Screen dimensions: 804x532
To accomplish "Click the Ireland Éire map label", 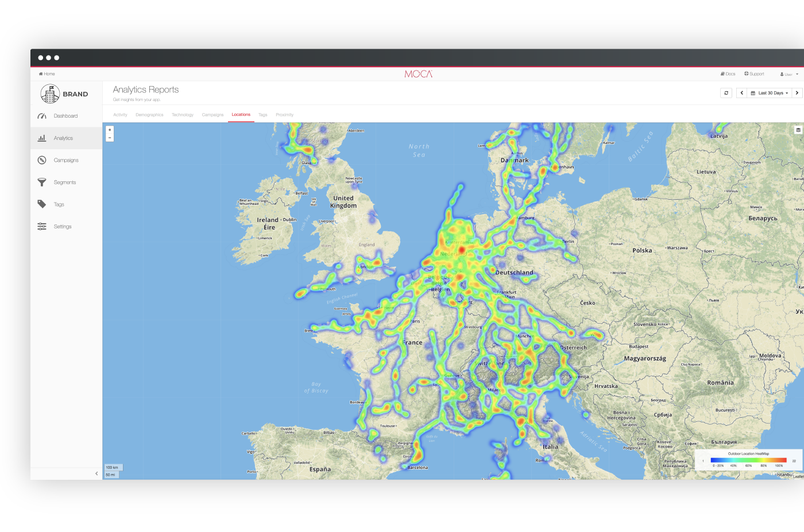I will coord(269,224).
